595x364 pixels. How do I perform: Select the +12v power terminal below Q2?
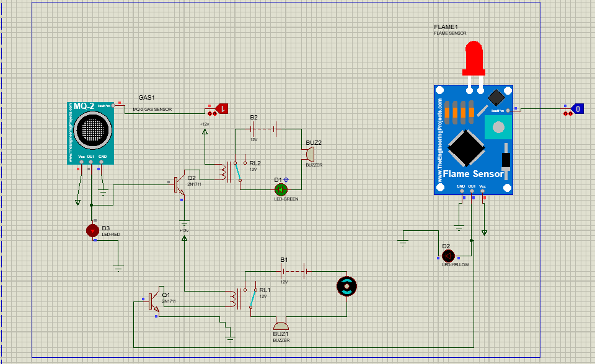click(x=185, y=238)
